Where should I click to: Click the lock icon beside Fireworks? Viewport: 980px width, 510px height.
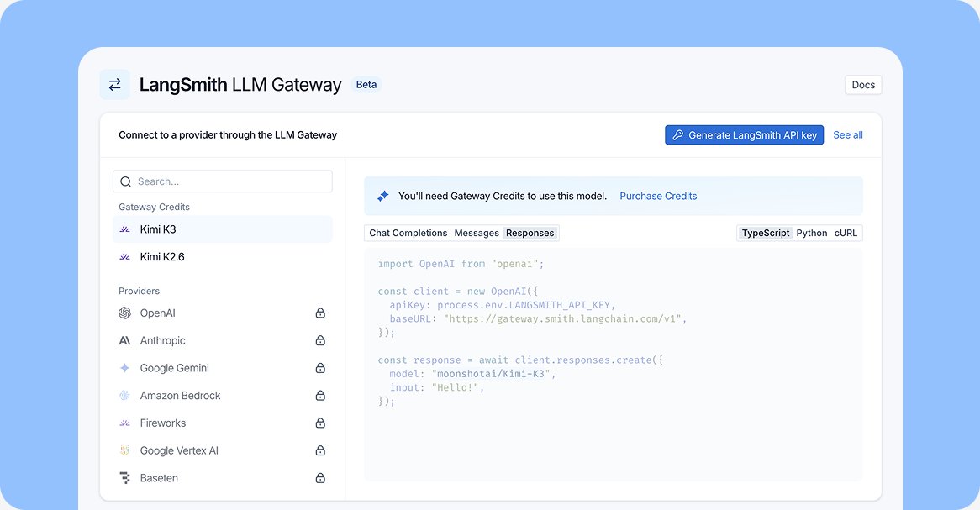click(x=320, y=423)
